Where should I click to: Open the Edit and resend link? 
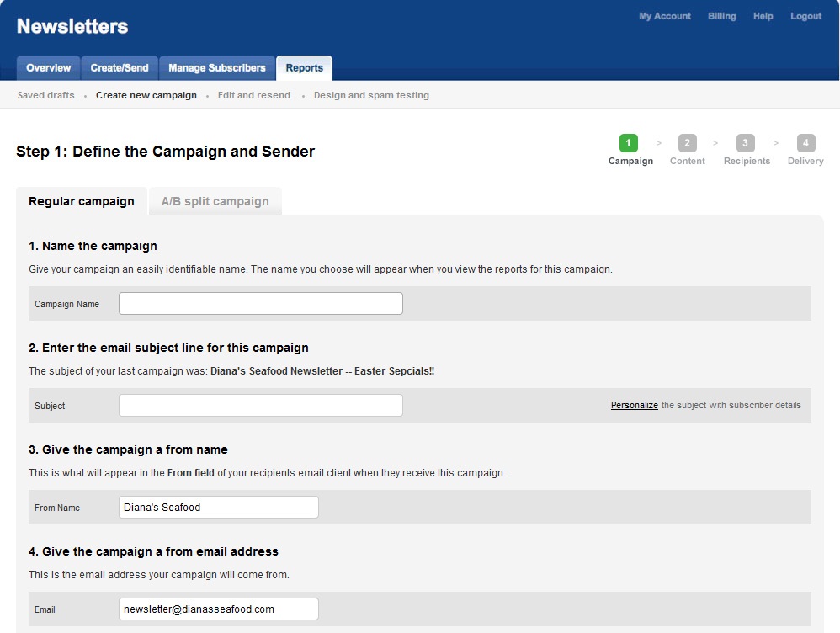click(x=254, y=95)
